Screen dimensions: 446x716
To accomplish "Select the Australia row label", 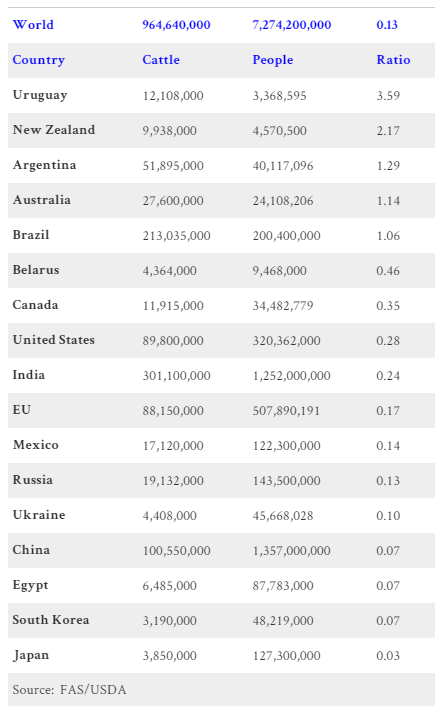I will (x=42, y=200).
